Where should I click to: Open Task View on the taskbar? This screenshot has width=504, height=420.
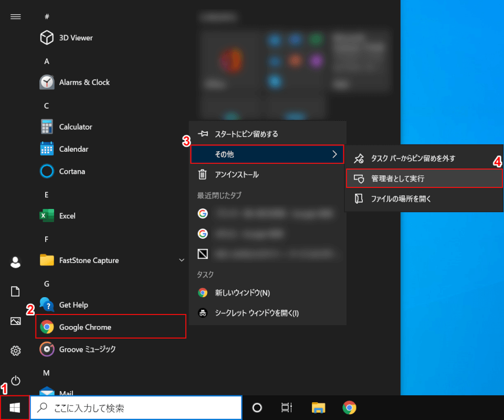[x=287, y=407]
